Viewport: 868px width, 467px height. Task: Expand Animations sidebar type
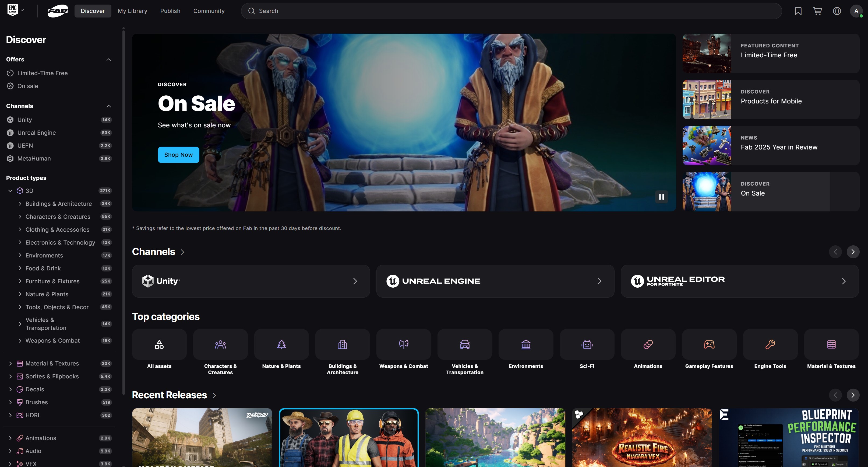point(10,438)
